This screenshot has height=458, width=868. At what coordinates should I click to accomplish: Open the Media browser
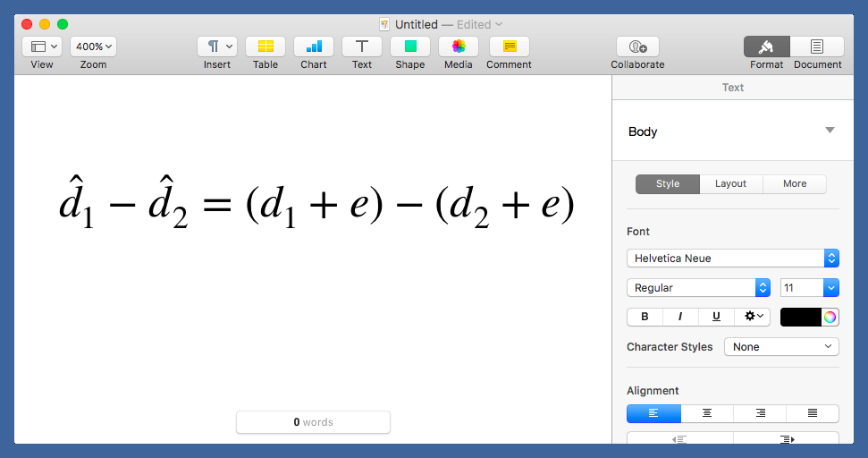pos(459,47)
